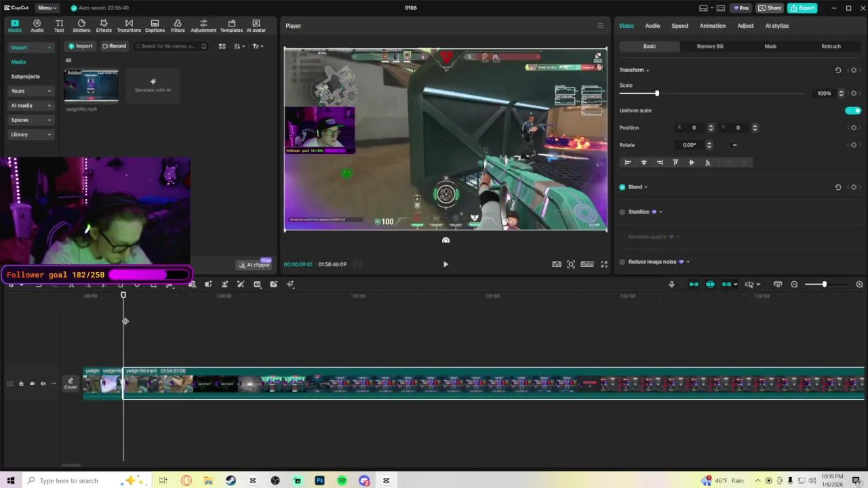868x488 pixels.
Task: Click the grid view icon in media panel
Action: [222, 46]
